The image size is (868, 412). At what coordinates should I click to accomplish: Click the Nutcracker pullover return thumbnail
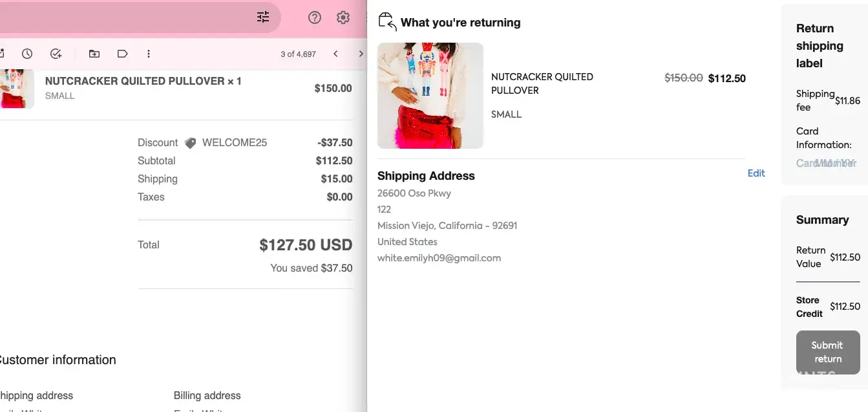(x=430, y=96)
